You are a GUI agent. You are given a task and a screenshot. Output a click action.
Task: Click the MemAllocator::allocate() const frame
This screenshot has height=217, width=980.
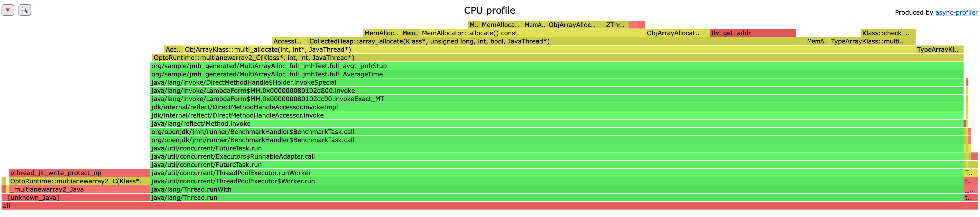533,33
